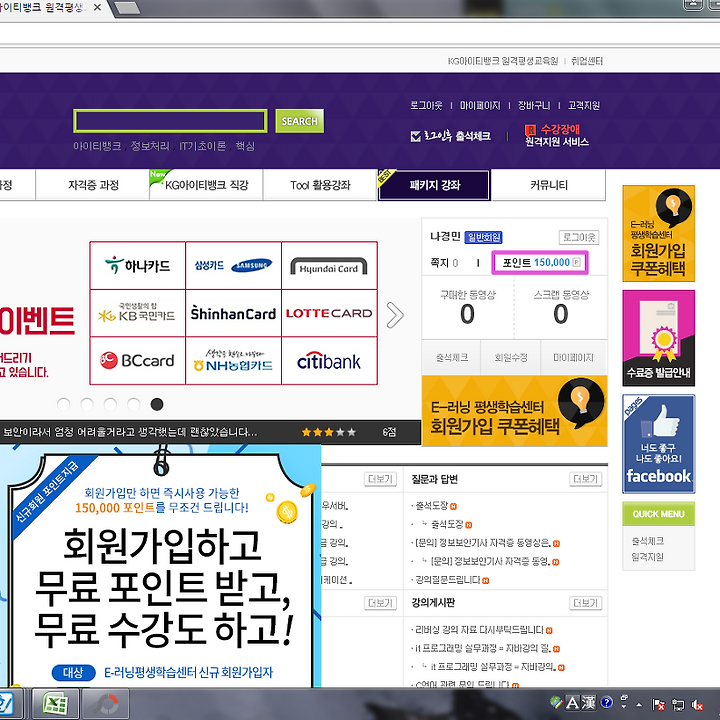Click KG아이티뱅크 원격평생교육원 top link
This screenshot has height=720, width=720.
click(x=503, y=61)
